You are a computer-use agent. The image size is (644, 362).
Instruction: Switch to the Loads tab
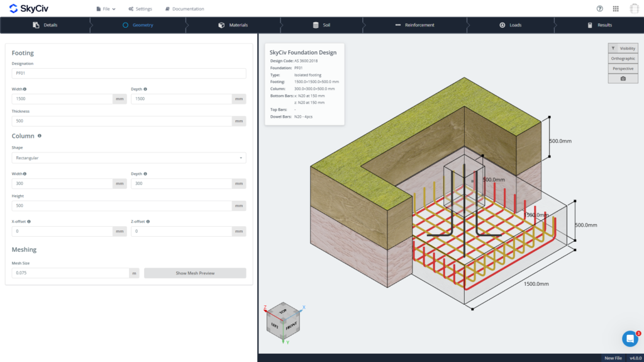[x=511, y=25]
